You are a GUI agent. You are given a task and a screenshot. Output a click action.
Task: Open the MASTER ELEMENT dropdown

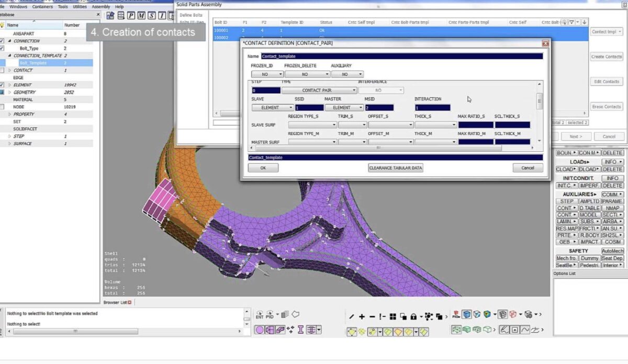tap(344, 107)
